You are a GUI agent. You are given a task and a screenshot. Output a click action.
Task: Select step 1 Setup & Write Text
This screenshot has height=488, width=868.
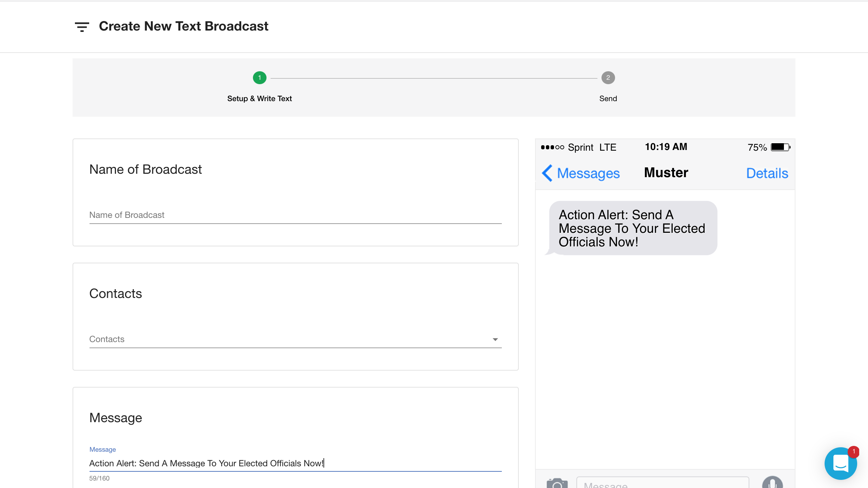259,98
